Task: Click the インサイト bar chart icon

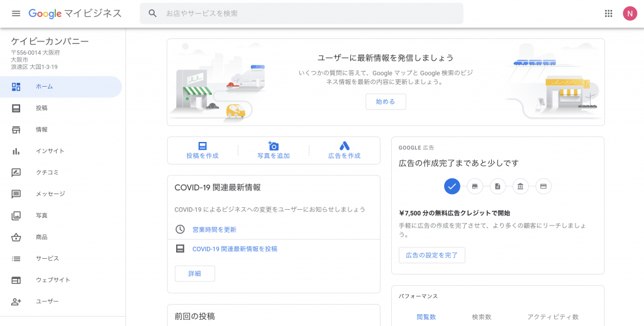Action: point(16,151)
